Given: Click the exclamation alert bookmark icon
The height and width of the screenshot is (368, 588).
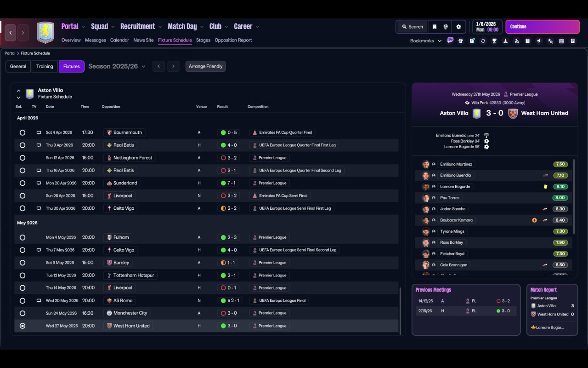Looking at the screenshot, I should click(x=472, y=41).
